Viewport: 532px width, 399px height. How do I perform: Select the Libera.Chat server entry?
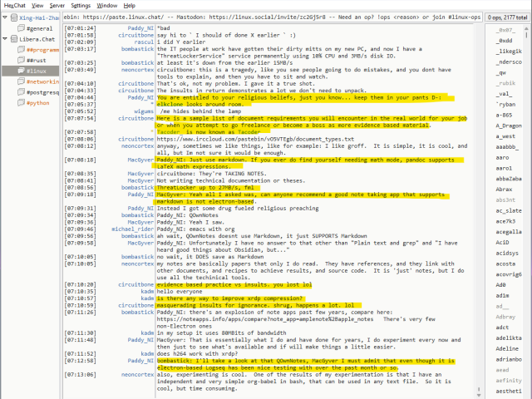(37, 39)
